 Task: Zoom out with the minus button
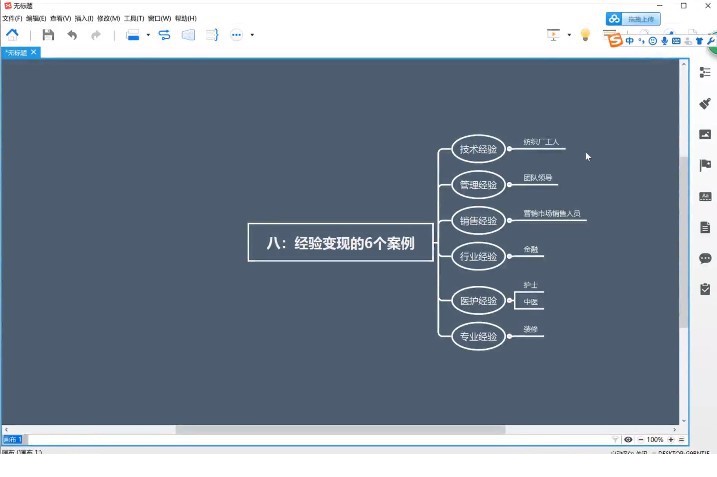pos(641,439)
